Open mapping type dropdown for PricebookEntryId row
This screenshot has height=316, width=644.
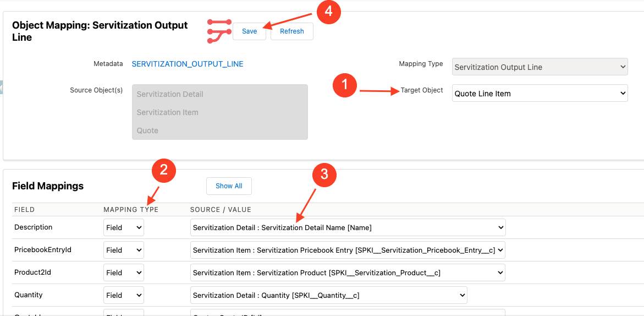124,250
